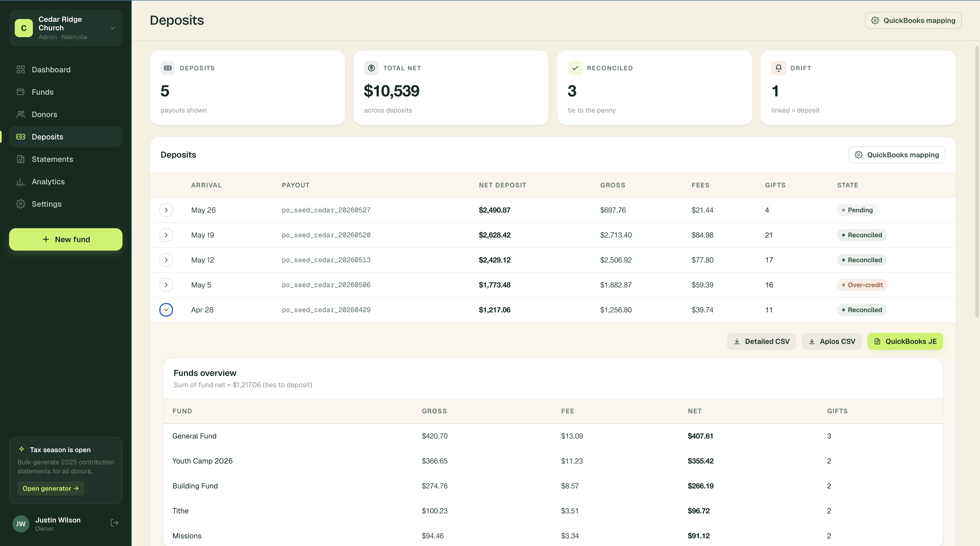Collapse the Apr 28 deposit row
The width and height of the screenshot is (980, 546).
[166, 310]
